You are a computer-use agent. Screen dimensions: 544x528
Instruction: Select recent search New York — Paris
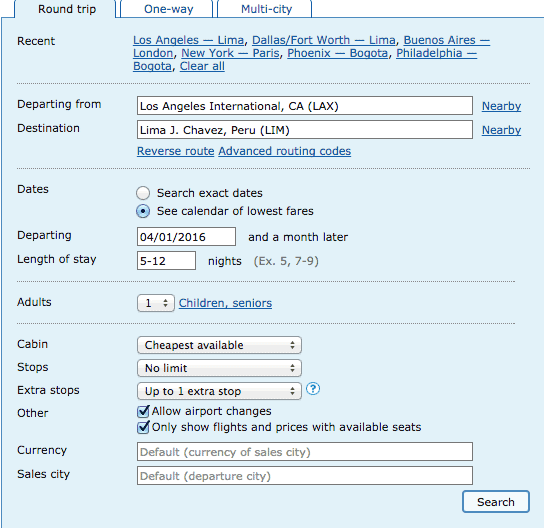tap(230, 53)
